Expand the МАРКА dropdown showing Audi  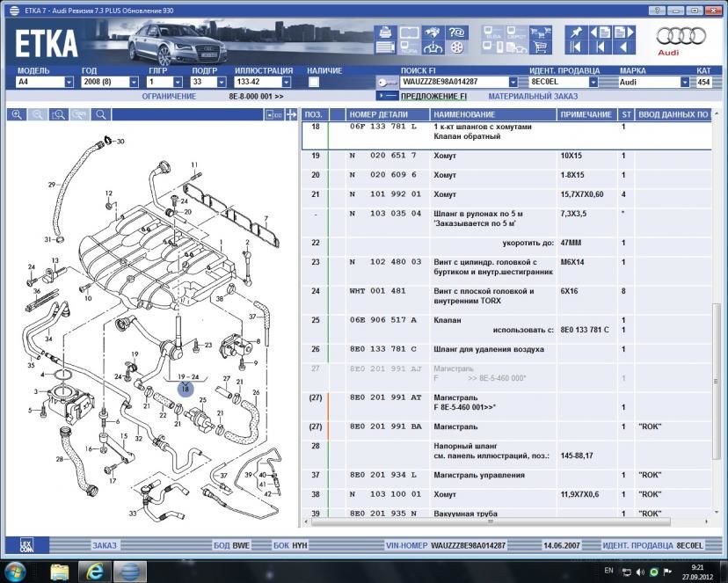685,82
